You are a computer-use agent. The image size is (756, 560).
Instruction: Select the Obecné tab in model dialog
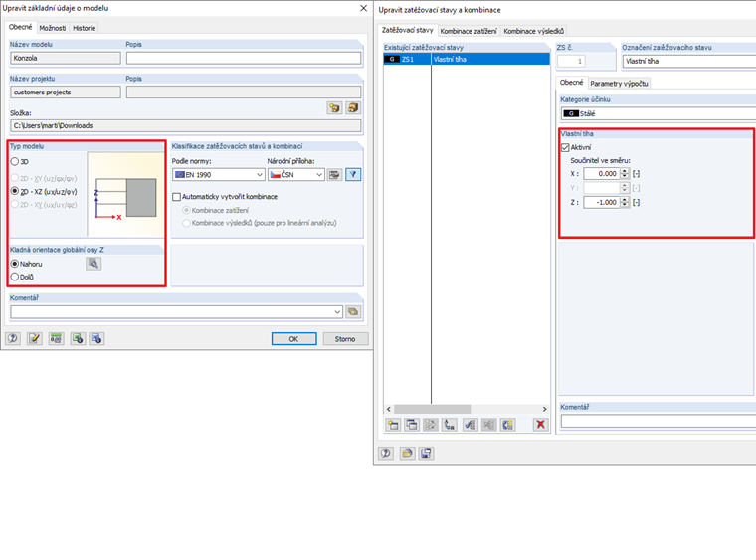coord(20,27)
